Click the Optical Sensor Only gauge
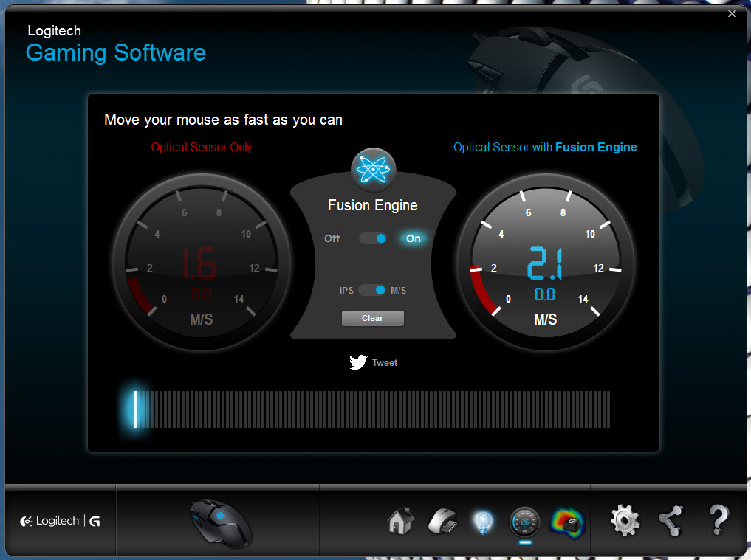 (x=202, y=262)
